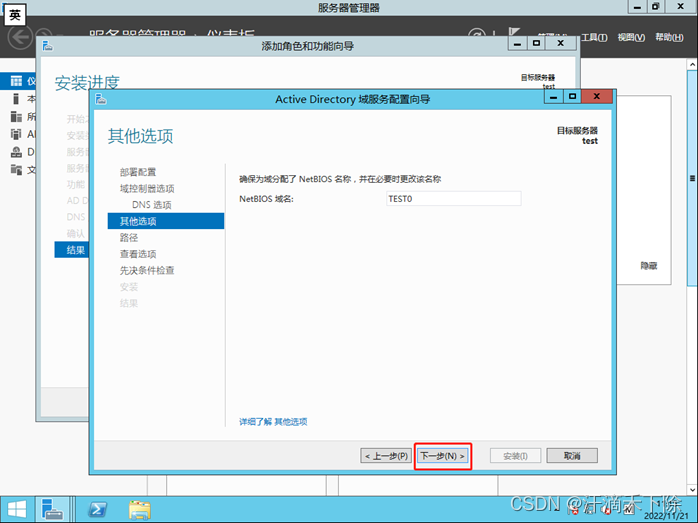Screen dimensions: 698x523
Task: Open the All Servers sidebar icon
Action: click(x=16, y=117)
